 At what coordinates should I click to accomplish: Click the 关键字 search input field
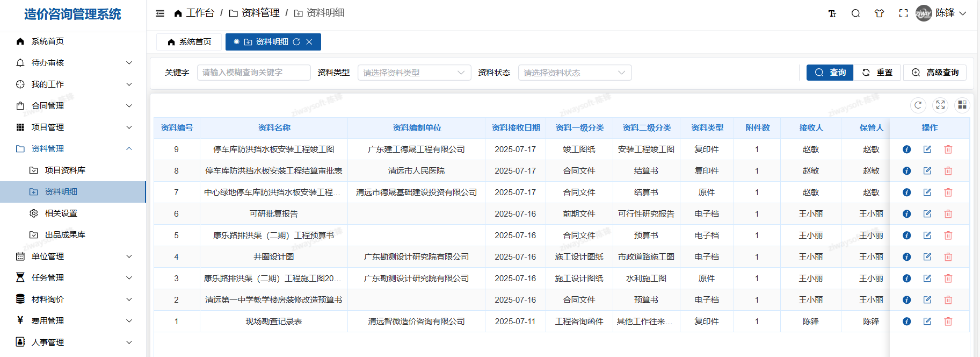[253, 73]
